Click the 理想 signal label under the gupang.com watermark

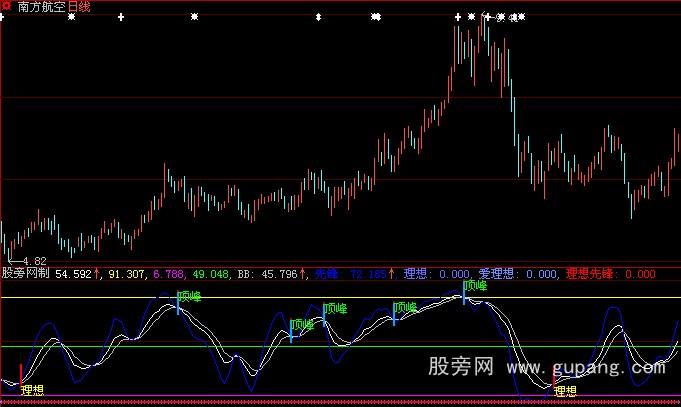click(x=565, y=391)
